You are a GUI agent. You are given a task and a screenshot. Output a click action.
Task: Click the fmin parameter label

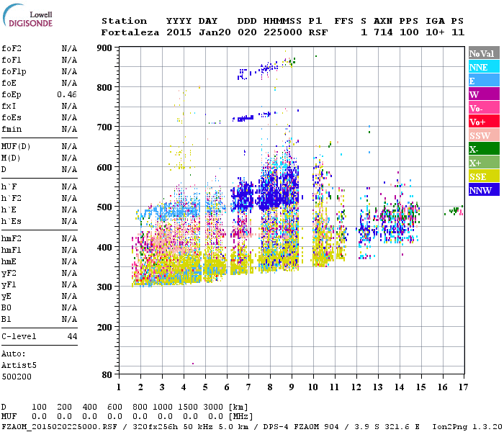click(x=12, y=129)
